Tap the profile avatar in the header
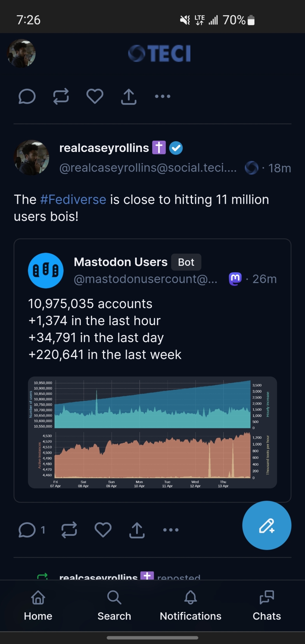The width and height of the screenshot is (305, 644). pyautogui.click(x=21, y=53)
